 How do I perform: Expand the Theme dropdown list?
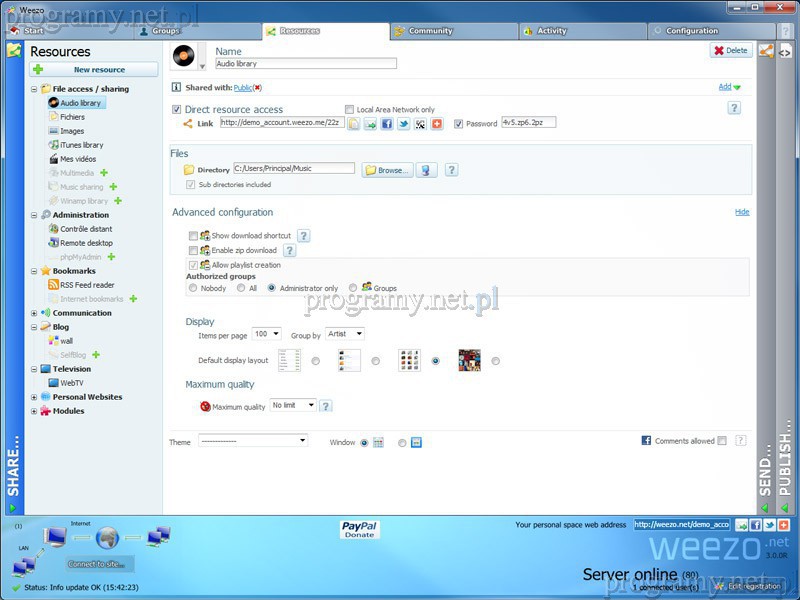[253, 441]
